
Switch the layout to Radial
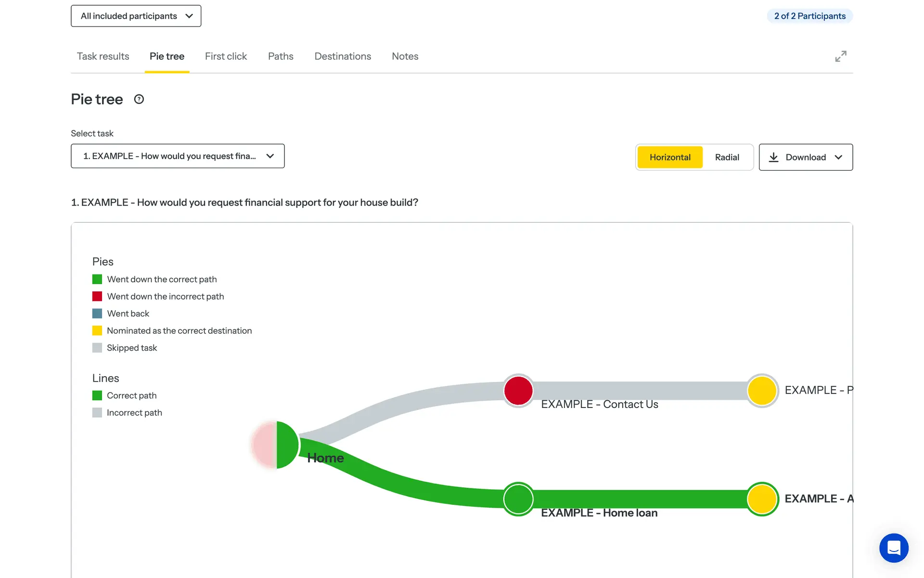[x=727, y=157]
